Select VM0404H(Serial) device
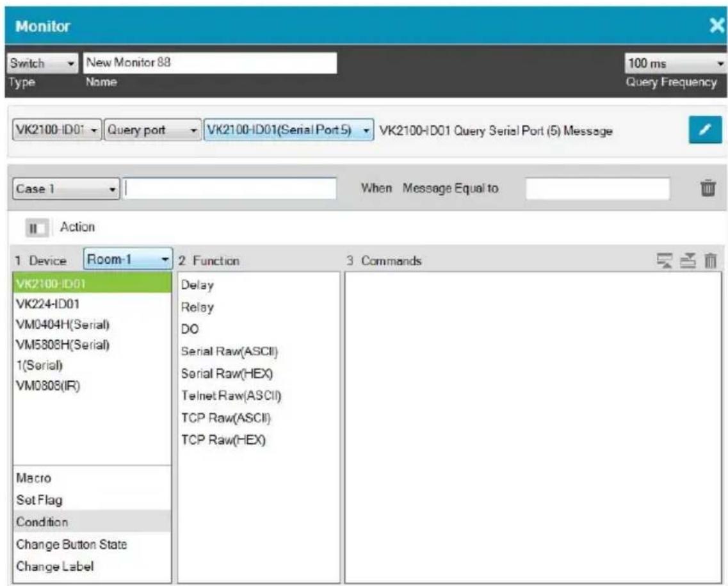 [92, 324]
